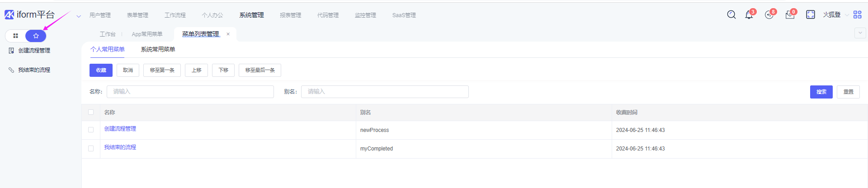Viewport: 868px width, 188px height.
Task: Click the 别名 input field
Action: coord(384,92)
